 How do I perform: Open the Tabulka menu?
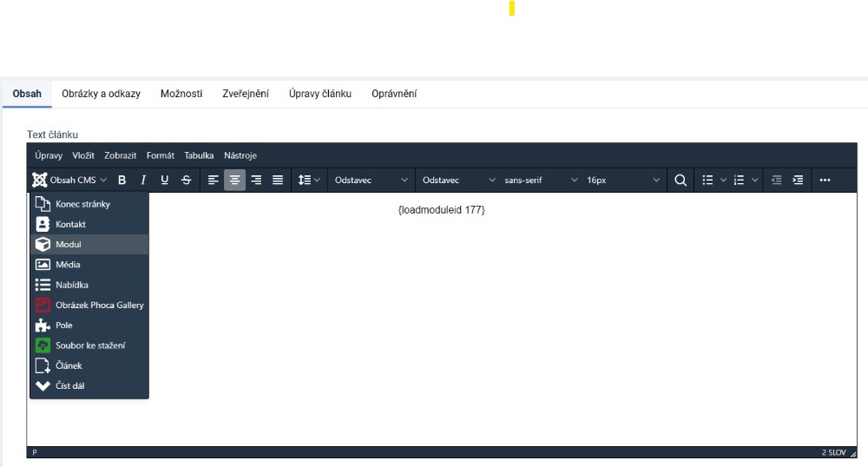point(199,155)
